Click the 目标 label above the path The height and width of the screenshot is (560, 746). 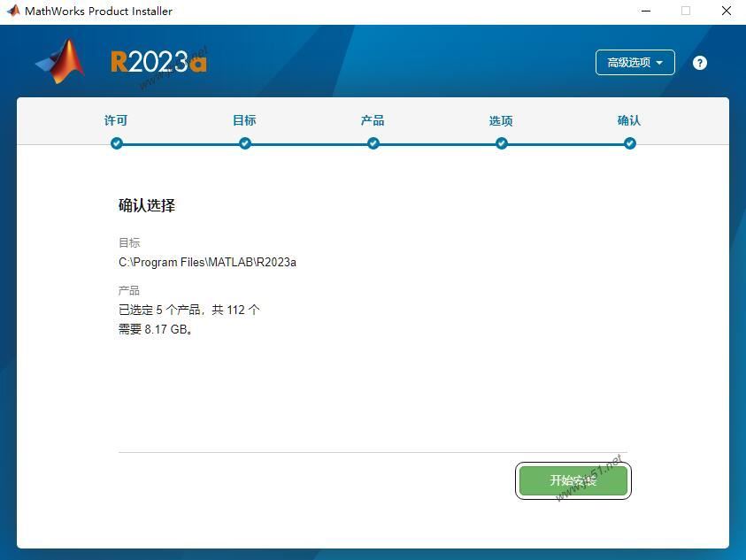coord(129,242)
